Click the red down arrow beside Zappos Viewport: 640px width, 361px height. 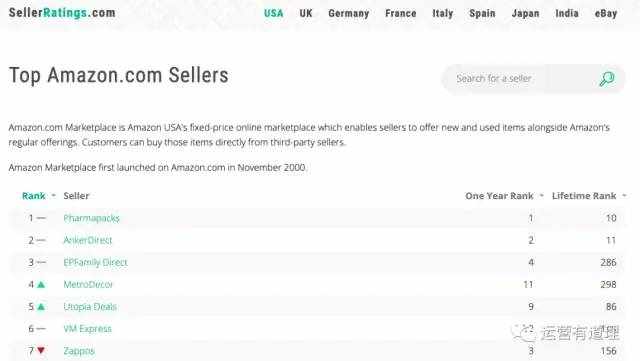(x=41, y=350)
